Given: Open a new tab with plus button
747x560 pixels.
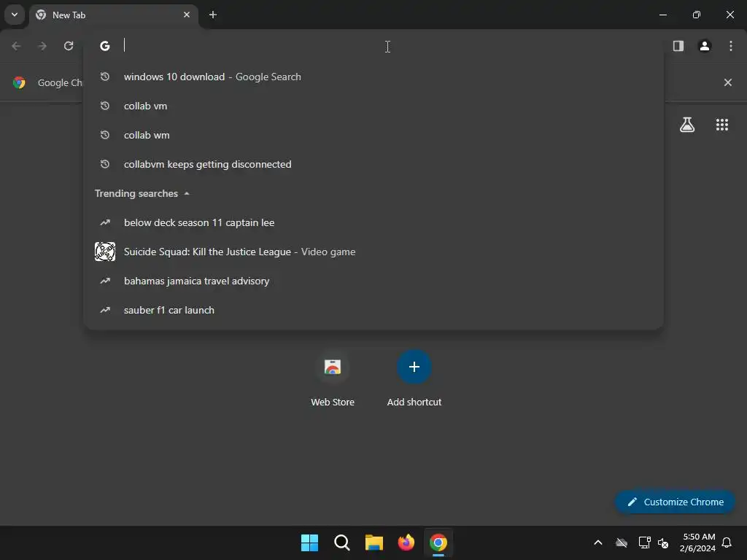Looking at the screenshot, I should [x=213, y=15].
